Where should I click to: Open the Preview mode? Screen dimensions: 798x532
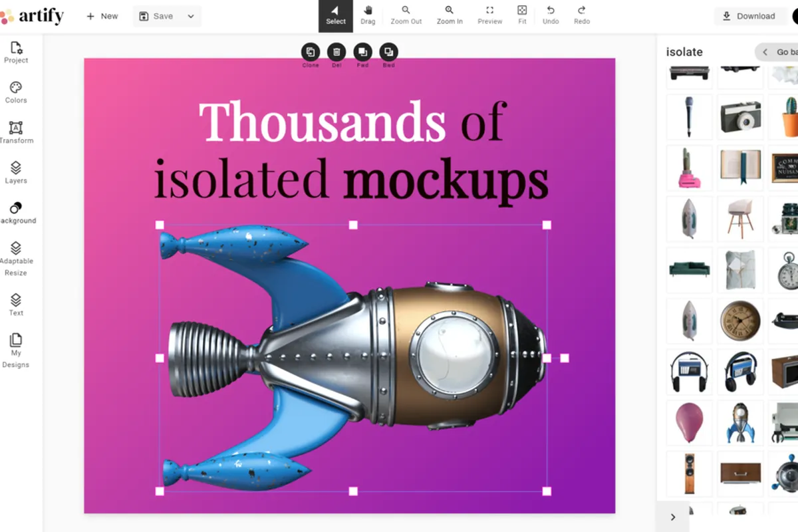(489, 16)
